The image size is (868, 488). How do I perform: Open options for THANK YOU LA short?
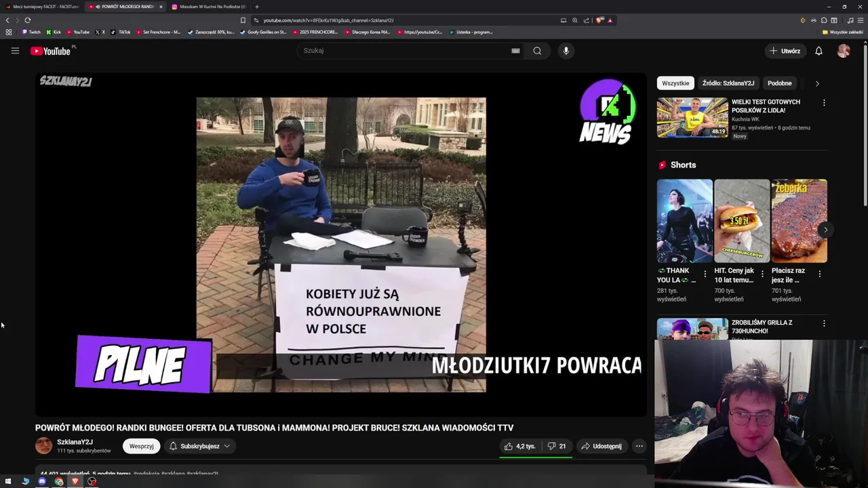click(x=705, y=274)
